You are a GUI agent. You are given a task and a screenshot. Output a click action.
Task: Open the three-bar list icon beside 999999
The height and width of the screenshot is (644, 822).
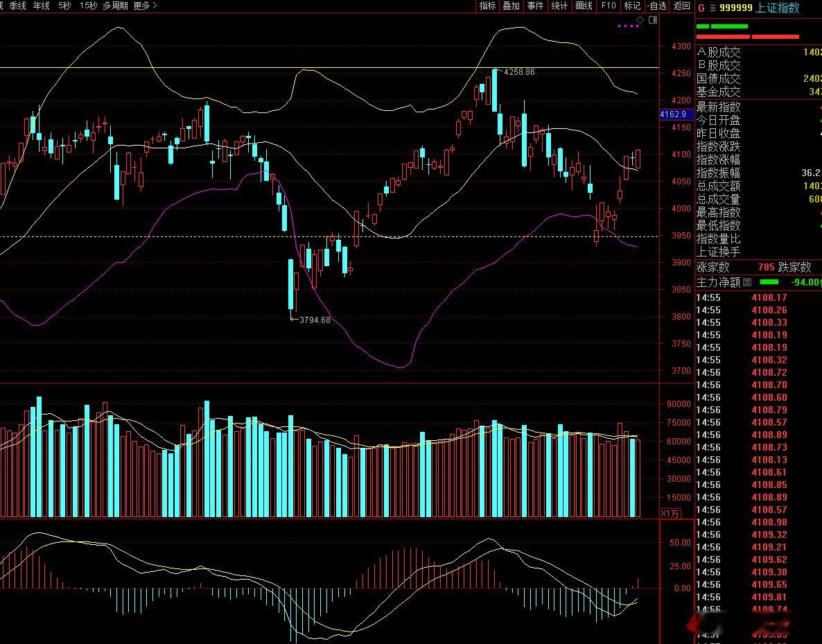712,8
